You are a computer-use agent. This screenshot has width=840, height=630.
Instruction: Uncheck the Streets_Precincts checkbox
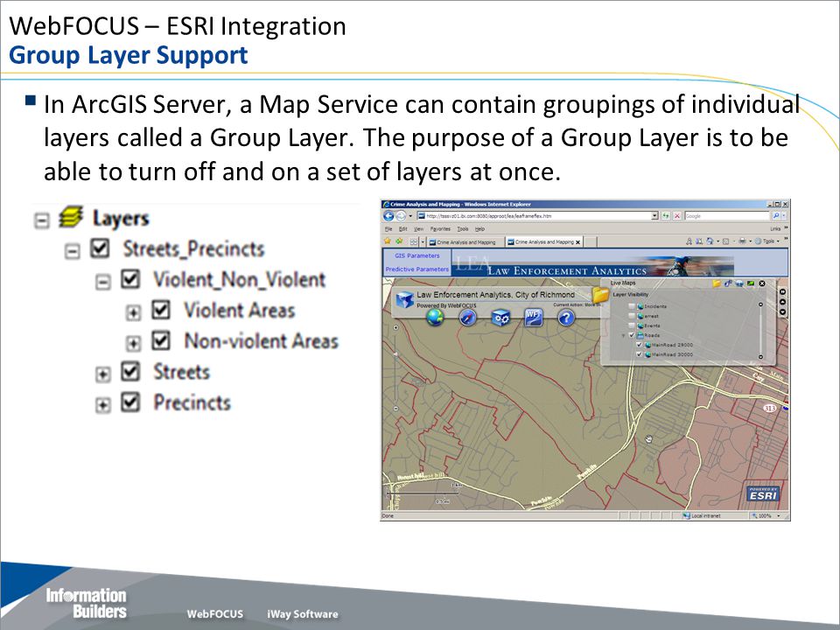[100, 248]
